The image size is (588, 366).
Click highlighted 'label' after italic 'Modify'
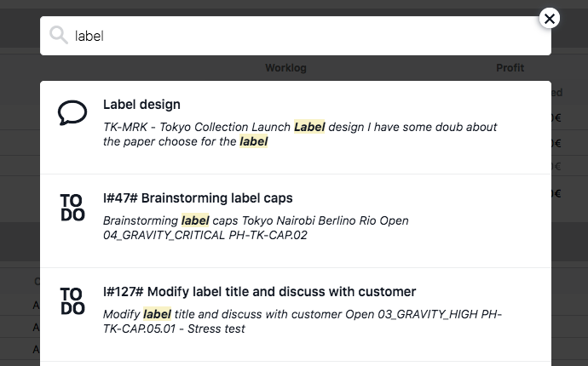click(158, 314)
